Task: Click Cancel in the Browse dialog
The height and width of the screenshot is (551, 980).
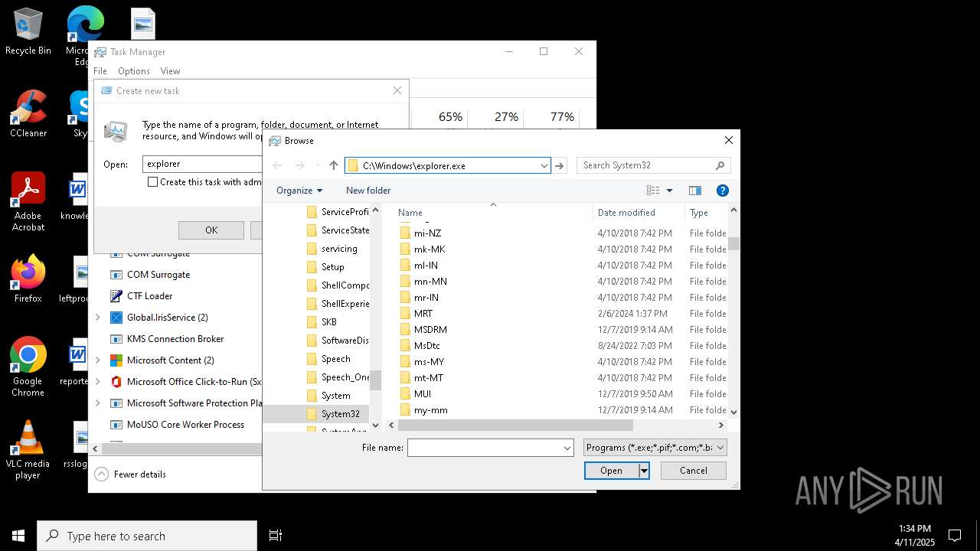Action: point(694,471)
